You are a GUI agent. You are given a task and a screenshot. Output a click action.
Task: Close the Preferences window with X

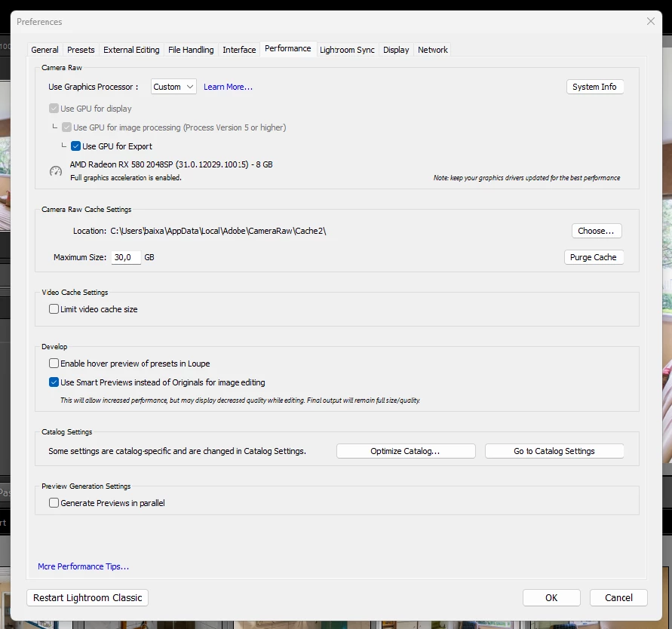point(651,21)
